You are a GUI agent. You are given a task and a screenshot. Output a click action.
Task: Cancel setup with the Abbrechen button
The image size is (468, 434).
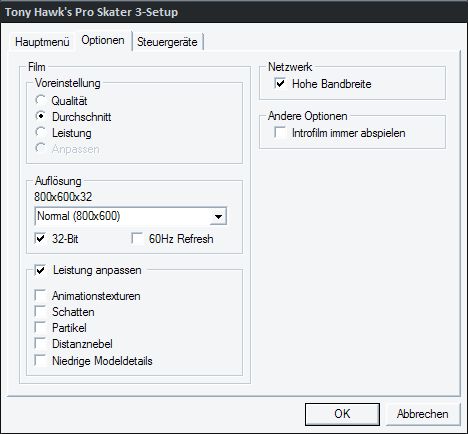[423, 414]
